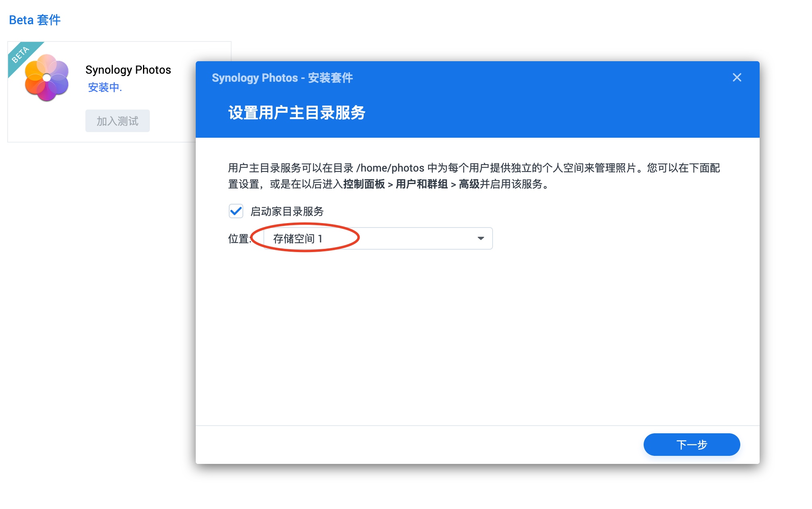Click the greyed 加入测试 button
This screenshot has height=509, width=812.
pyautogui.click(x=117, y=121)
